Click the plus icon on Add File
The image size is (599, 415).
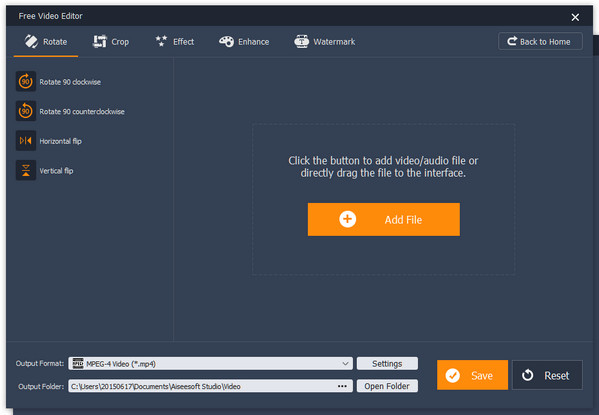pyautogui.click(x=347, y=219)
